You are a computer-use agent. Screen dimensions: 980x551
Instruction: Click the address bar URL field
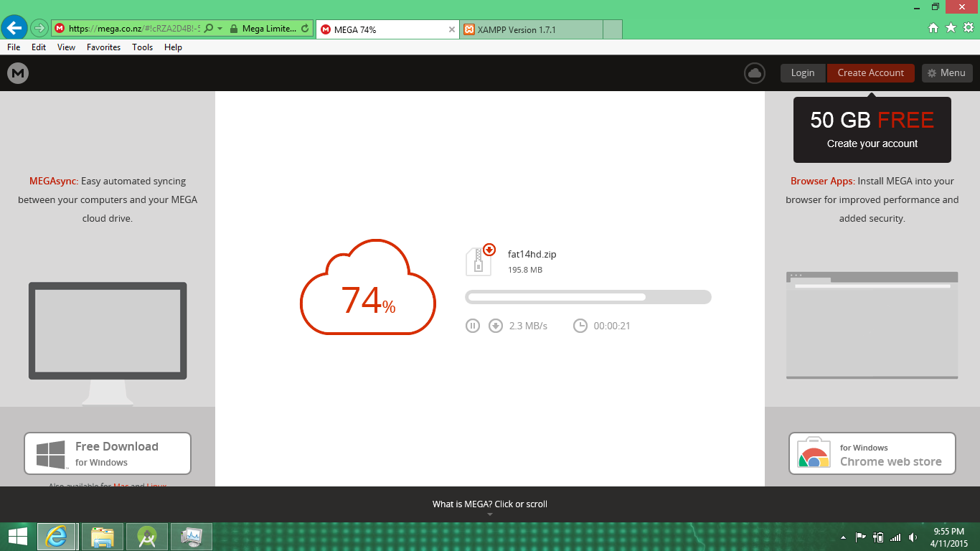click(x=133, y=29)
